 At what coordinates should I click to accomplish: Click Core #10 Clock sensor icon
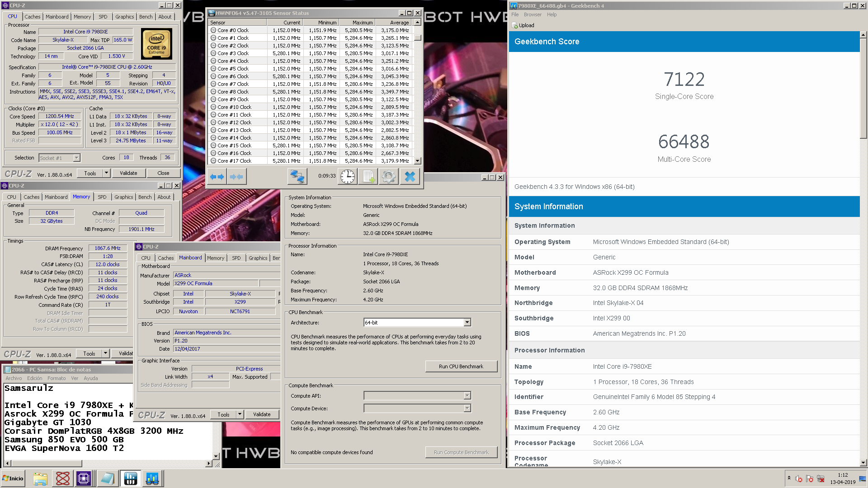point(213,107)
